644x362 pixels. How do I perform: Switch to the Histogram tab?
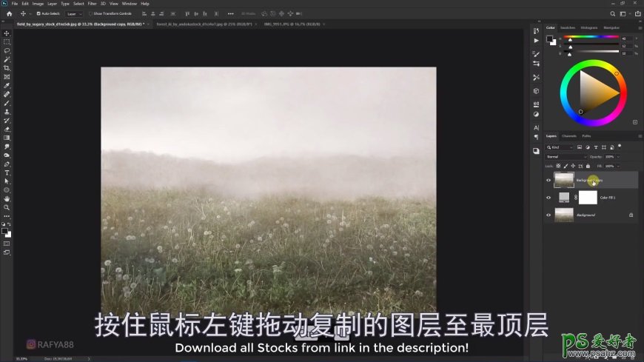click(x=589, y=27)
